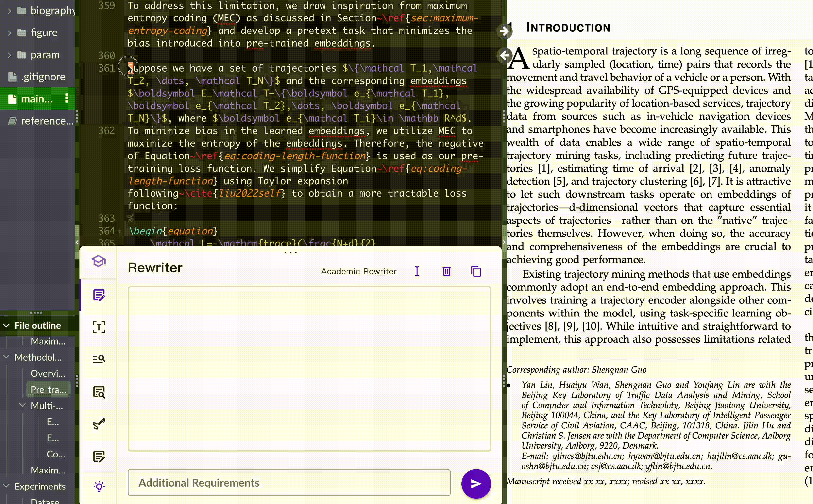Click the lightbulb ideas icon
Viewport: 813px width, 504px height.
click(99, 486)
